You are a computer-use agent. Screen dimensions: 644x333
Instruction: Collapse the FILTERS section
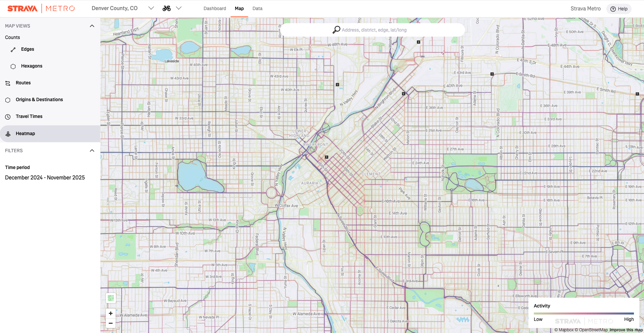coord(92,151)
